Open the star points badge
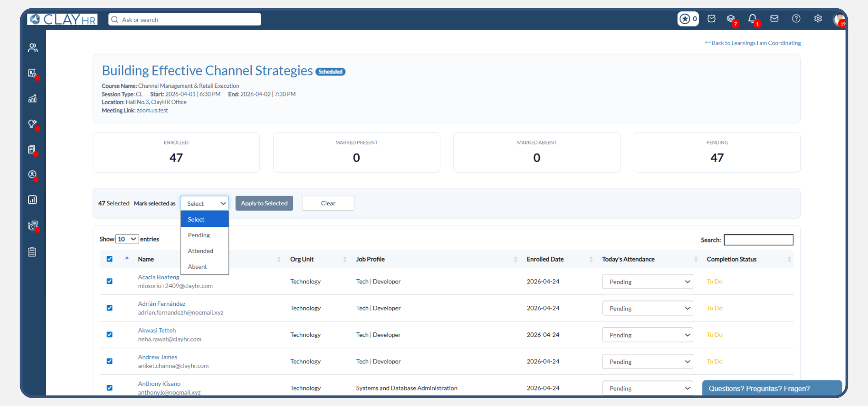 688,19
